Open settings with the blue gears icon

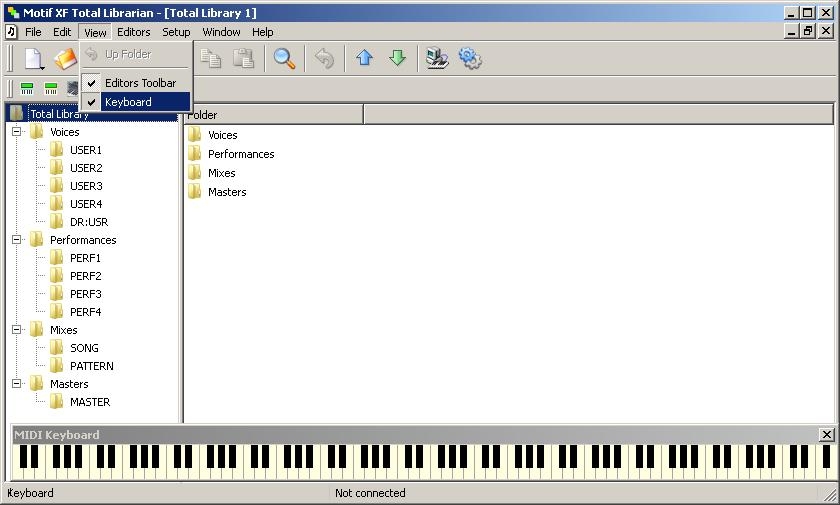pos(470,58)
